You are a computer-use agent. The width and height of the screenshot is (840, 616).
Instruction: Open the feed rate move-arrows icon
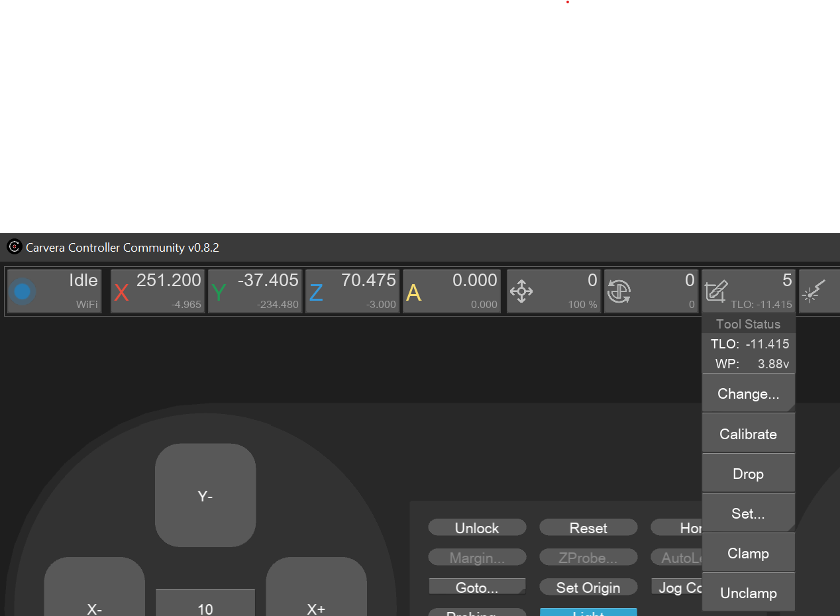(521, 291)
